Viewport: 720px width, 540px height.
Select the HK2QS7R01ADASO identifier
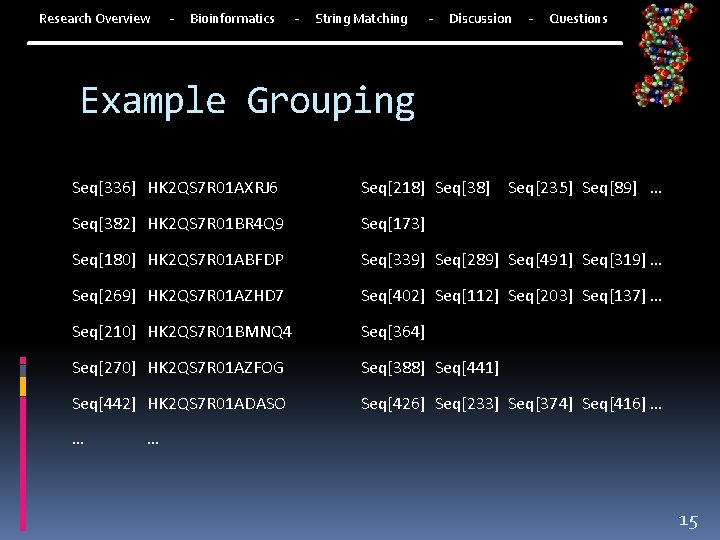tap(217, 404)
